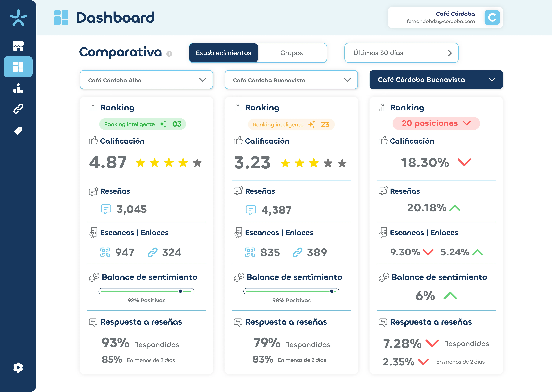Switch to Establecimientos view
This screenshot has height=392, width=552.
(224, 53)
